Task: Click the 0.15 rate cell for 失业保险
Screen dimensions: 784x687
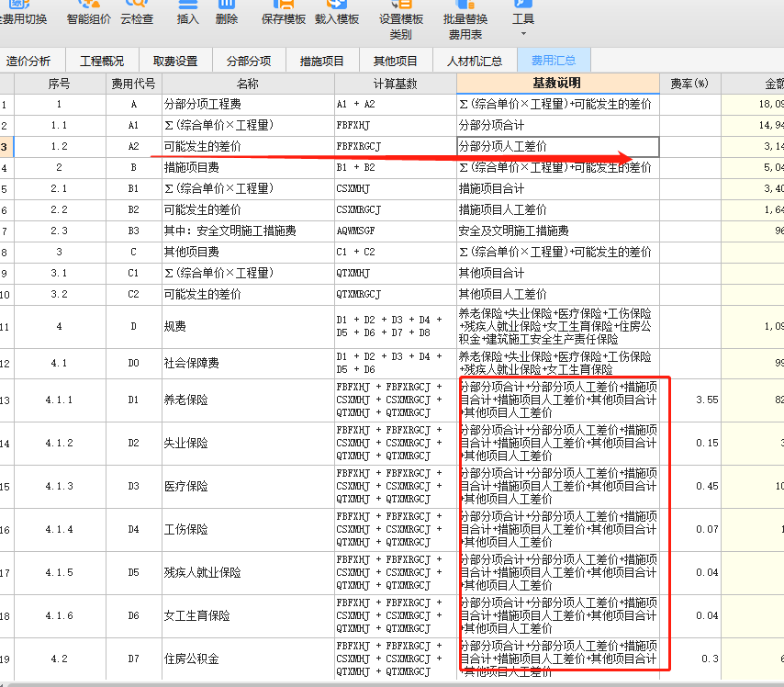Action: 690,444
